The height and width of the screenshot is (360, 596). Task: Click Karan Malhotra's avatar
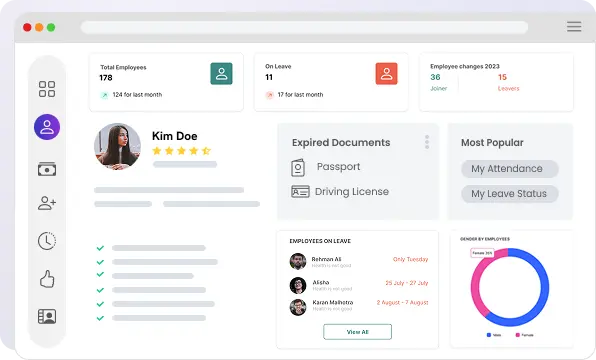point(298,307)
